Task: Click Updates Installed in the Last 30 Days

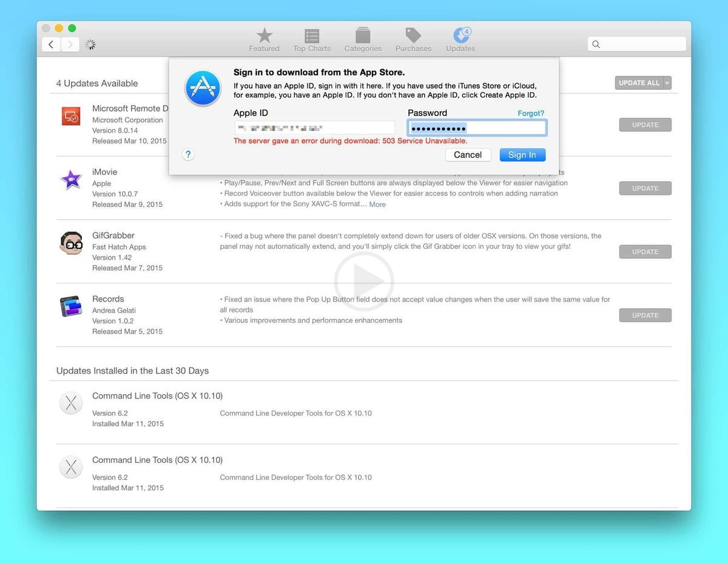Action: click(x=132, y=371)
